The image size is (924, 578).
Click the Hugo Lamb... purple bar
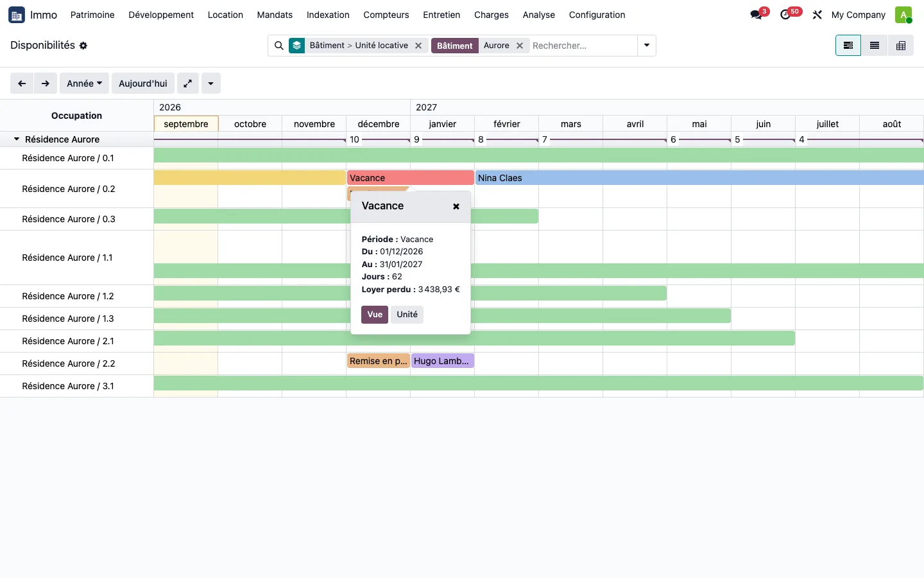pyautogui.click(x=443, y=361)
